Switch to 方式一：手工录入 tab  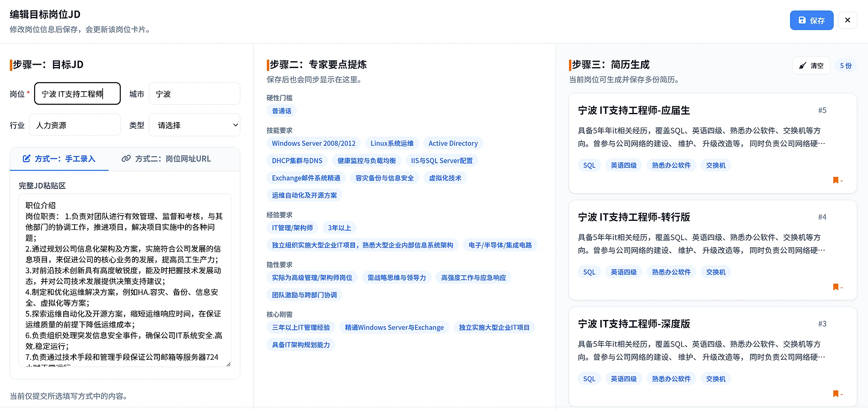pos(59,159)
